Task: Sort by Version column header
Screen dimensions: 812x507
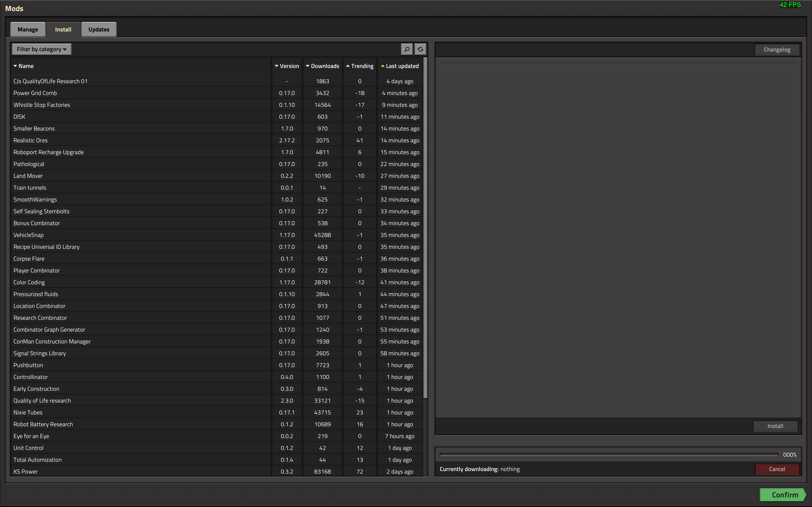Action: tap(287, 66)
